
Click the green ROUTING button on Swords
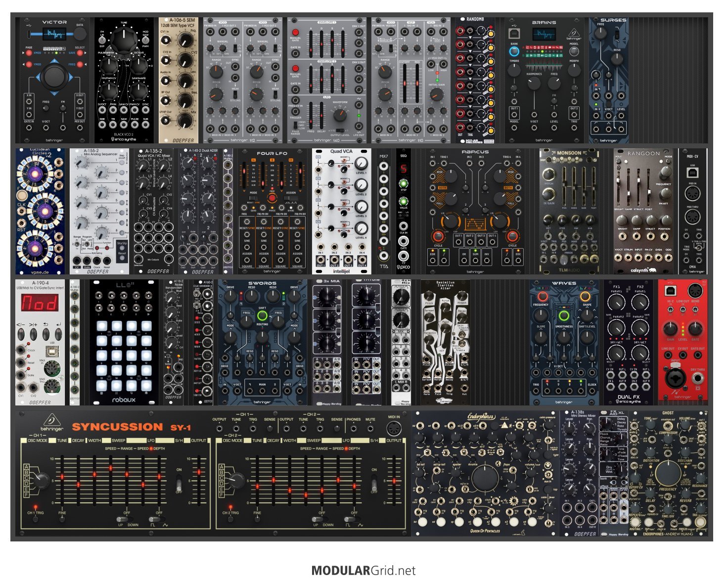click(262, 315)
